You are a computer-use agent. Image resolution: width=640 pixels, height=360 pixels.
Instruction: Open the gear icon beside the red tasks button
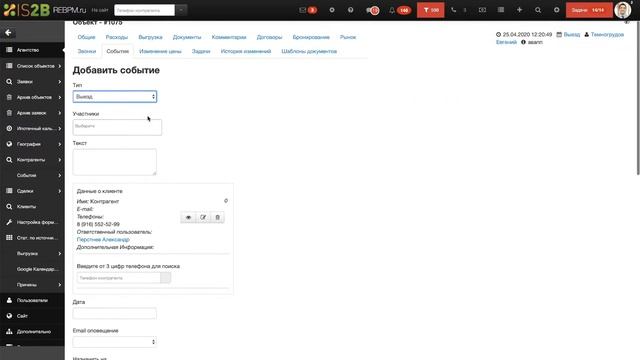point(556,10)
